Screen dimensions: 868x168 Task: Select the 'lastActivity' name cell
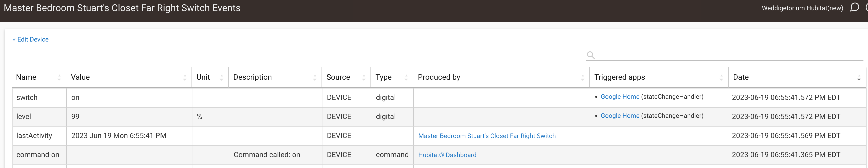click(39, 136)
